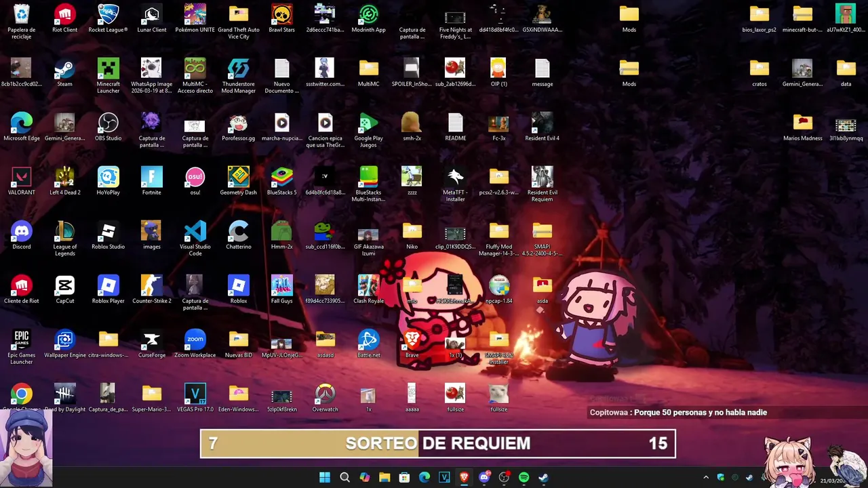868x488 pixels.
Task: Open Battle.net shortcut
Action: [x=368, y=344]
